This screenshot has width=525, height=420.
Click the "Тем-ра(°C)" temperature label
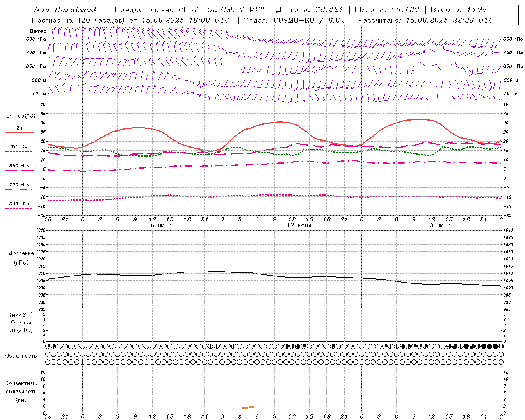click(x=19, y=116)
